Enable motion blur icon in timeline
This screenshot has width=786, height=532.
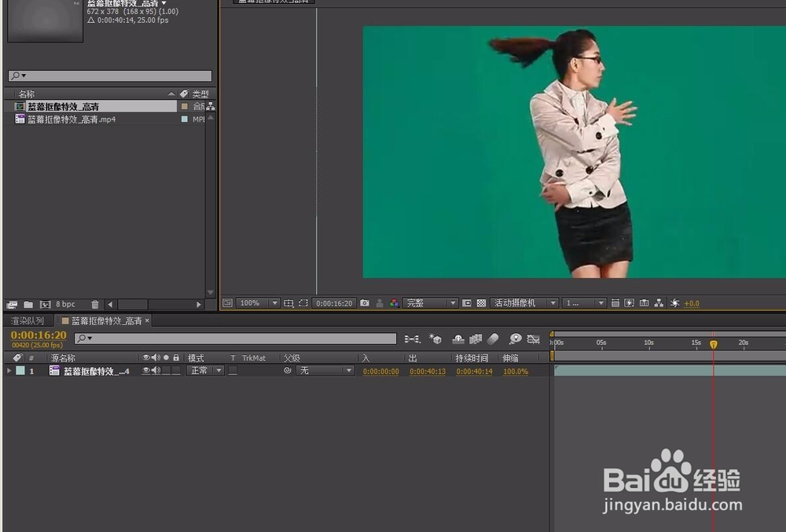click(x=494, y=339)
